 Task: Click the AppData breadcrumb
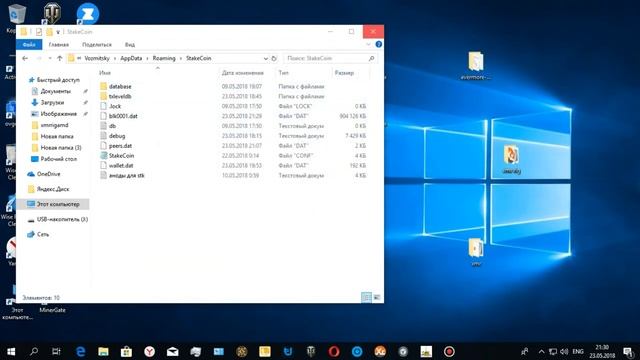[131, 58]
